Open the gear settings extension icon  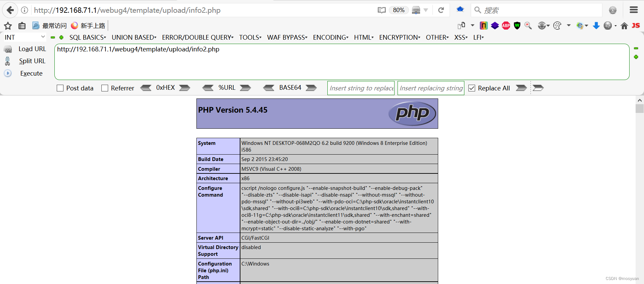pos(613,10)
